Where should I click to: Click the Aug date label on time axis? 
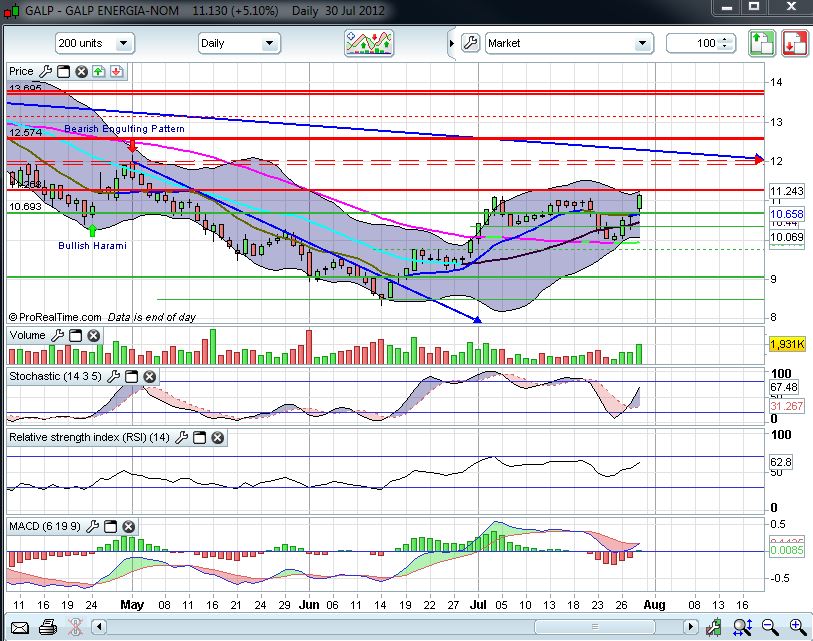655,605
